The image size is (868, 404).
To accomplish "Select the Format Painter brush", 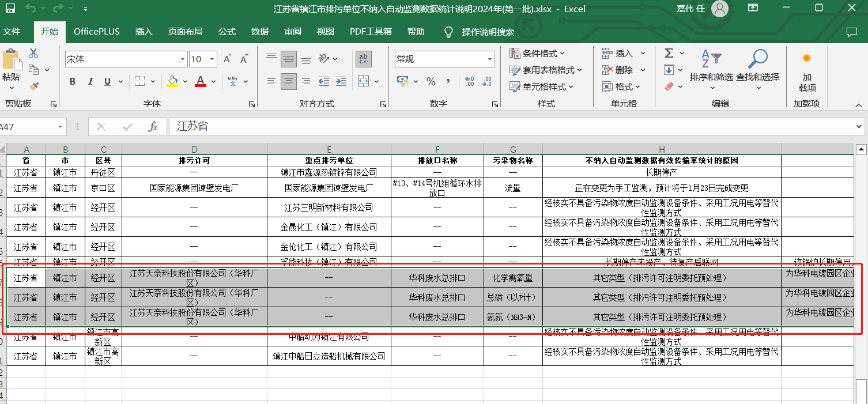I will coord(33,86).
